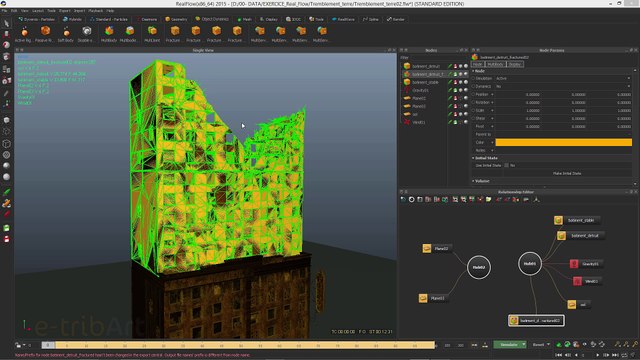Select the batiment_stable row in Nodes panel
The width and height of the screenshot is (640, 360).
click(x=435, y=82)
